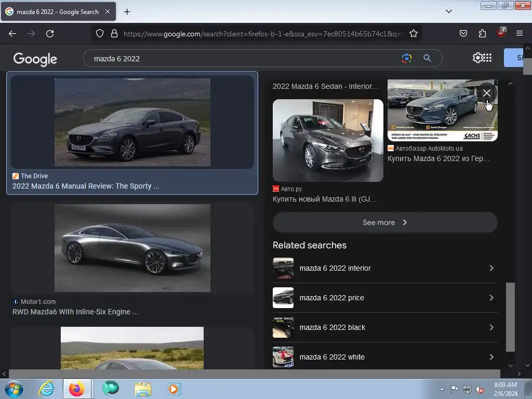This screenshot has height=399, width=532.
Task: Open the Windows Start menu
Action: [14, 389]
